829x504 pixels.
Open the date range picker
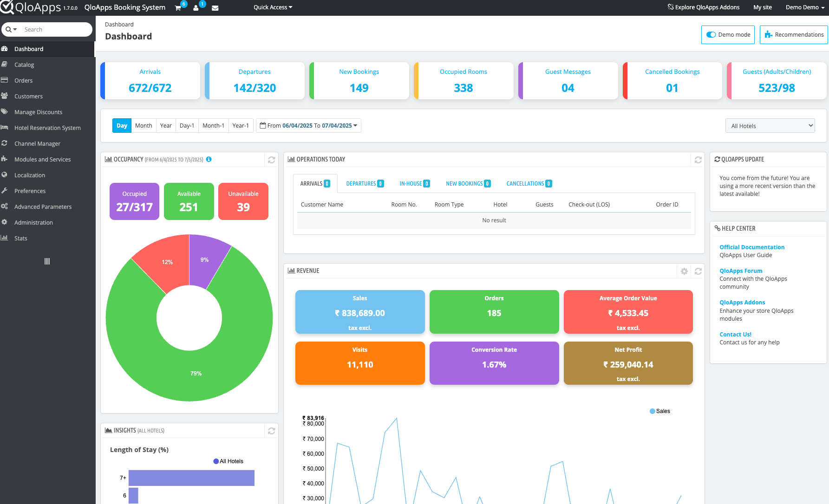(308, 126)
